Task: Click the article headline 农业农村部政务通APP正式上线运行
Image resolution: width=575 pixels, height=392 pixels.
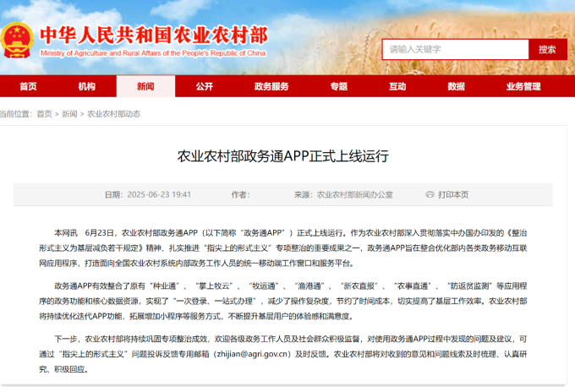Action: click(283, 156)
